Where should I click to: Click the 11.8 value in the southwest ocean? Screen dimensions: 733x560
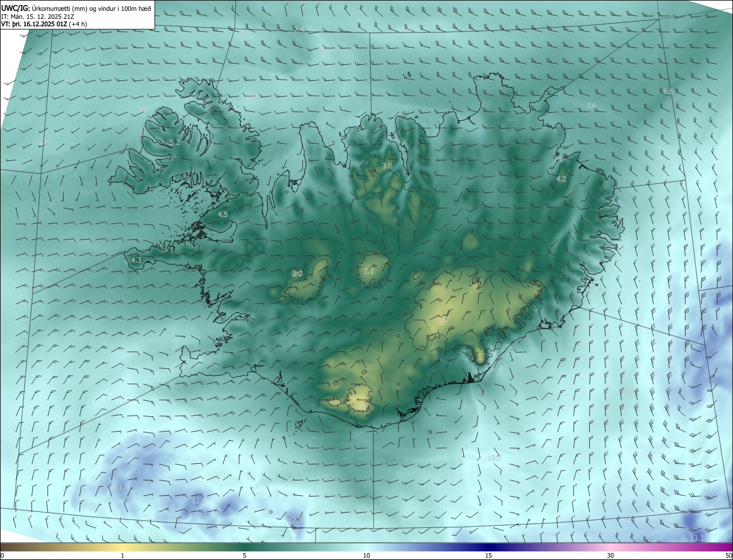click(x=123, y=487)
